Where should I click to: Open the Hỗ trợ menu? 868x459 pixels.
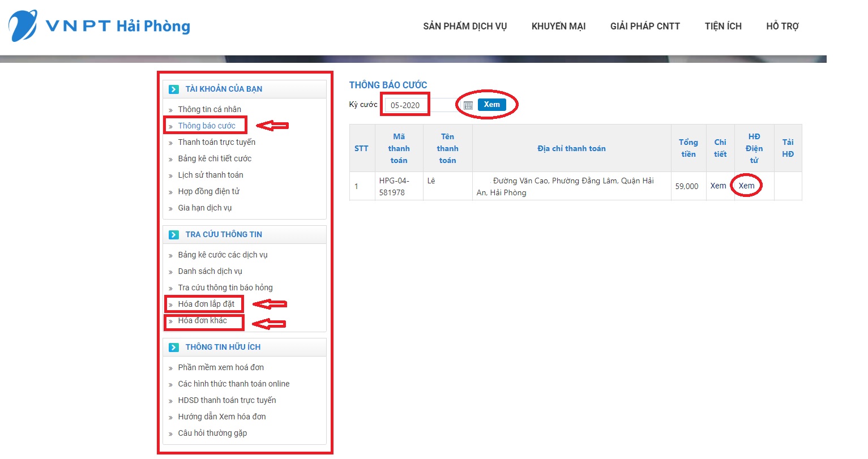[783, 26]
